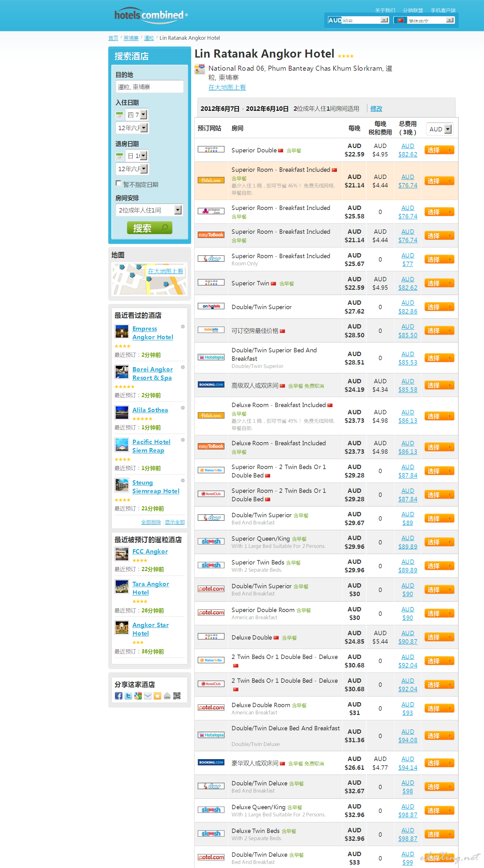Open the Empress Angkor Hotel thumbnail

tap(122, 331)
